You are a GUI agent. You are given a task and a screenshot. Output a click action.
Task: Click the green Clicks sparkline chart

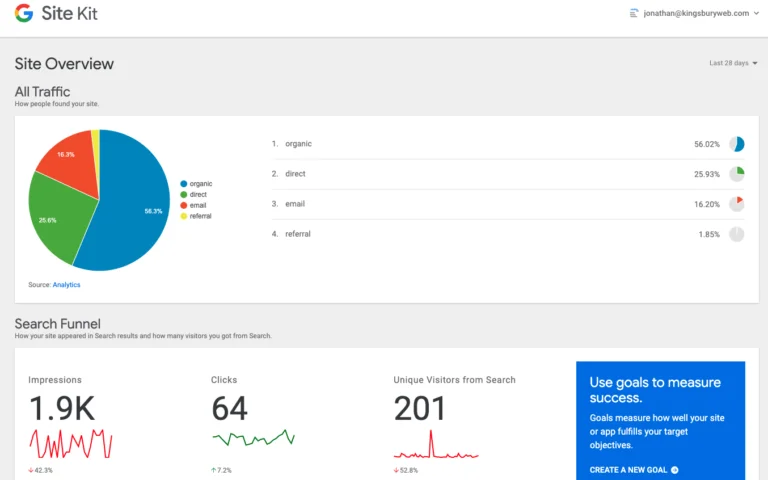coord(253,437)
